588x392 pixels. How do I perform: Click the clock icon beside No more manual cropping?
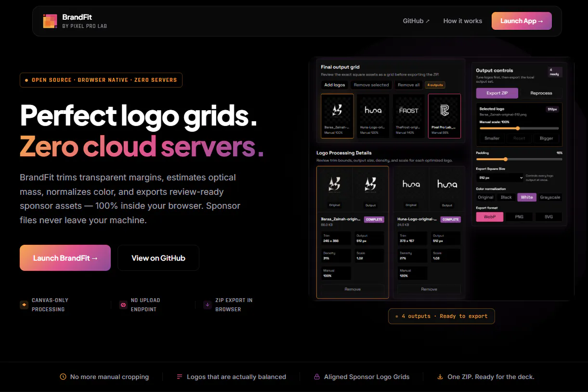[x=63, y=377]
